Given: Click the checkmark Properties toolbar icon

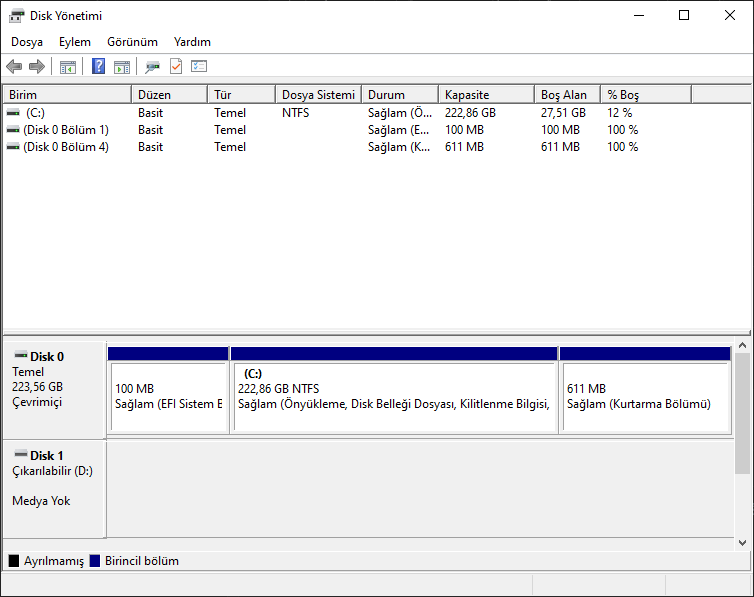Looking at the screenshot, I should 176,66.
